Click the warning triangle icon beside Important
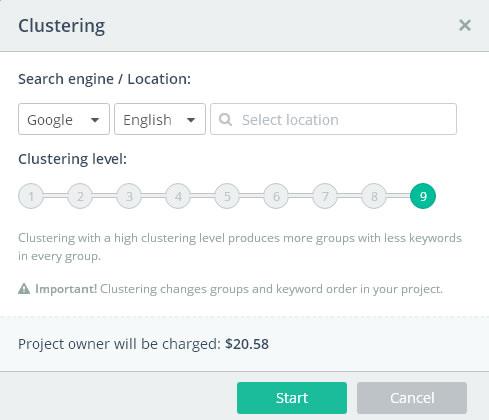Image resolution: width=489 pixels, height=420 pixels. click(x=24, y=289)
